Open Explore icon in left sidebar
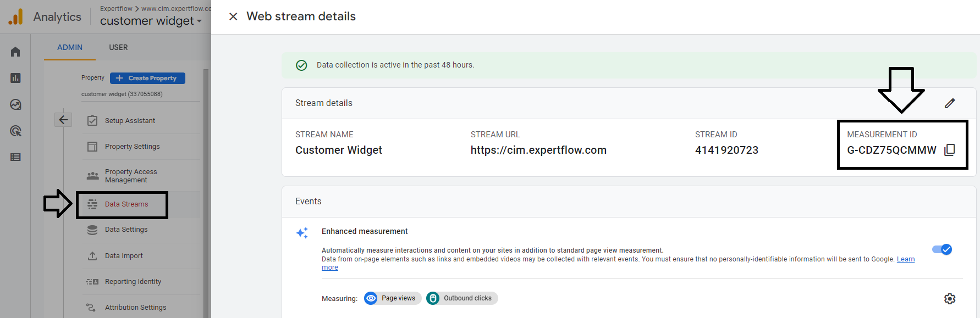980x318 pixels. [x=15, y=104]
